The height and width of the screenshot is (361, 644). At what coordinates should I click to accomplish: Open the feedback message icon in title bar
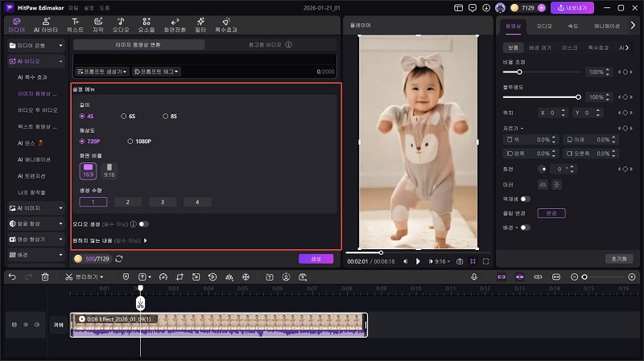click(x=473, y=8)
